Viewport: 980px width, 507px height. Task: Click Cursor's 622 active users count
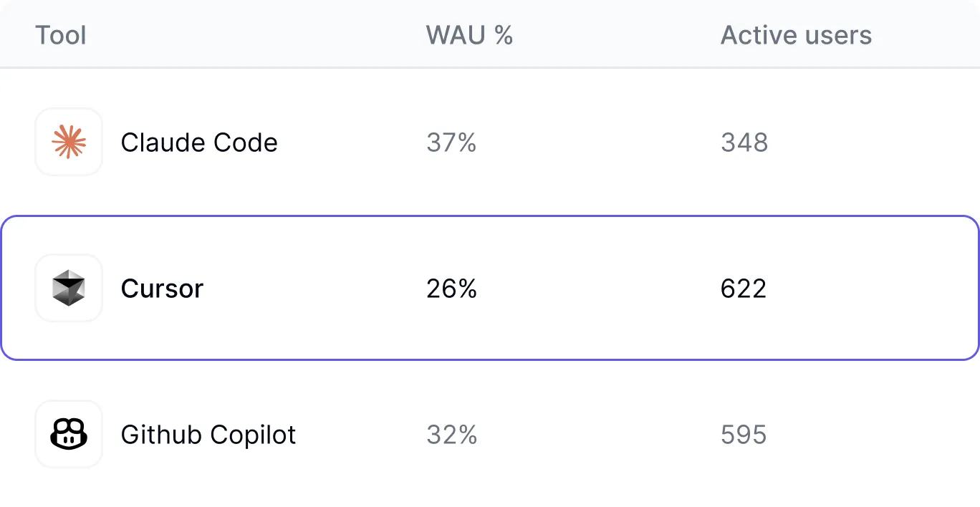click(744, 289)
